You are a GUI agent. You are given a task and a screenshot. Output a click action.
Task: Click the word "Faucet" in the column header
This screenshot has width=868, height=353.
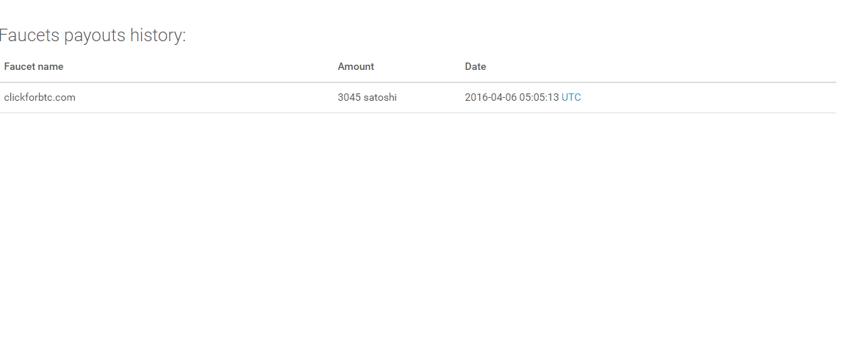(x=20, y=67)
